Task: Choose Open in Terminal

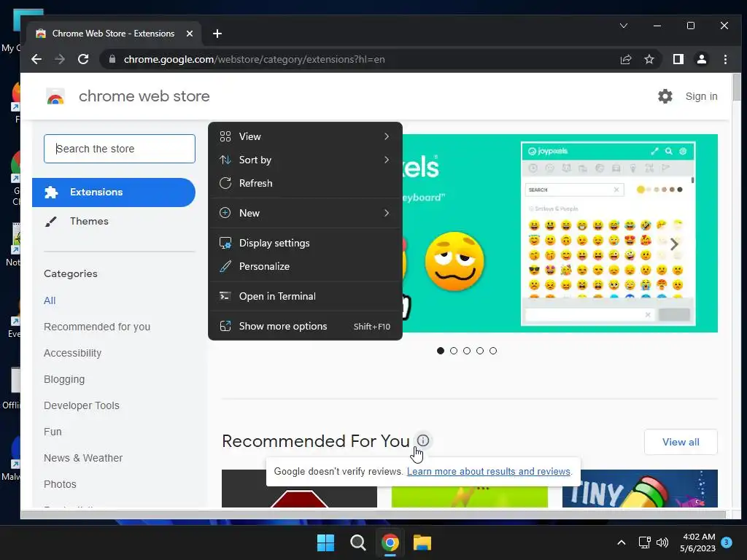Action: click(x=306, y=296)
